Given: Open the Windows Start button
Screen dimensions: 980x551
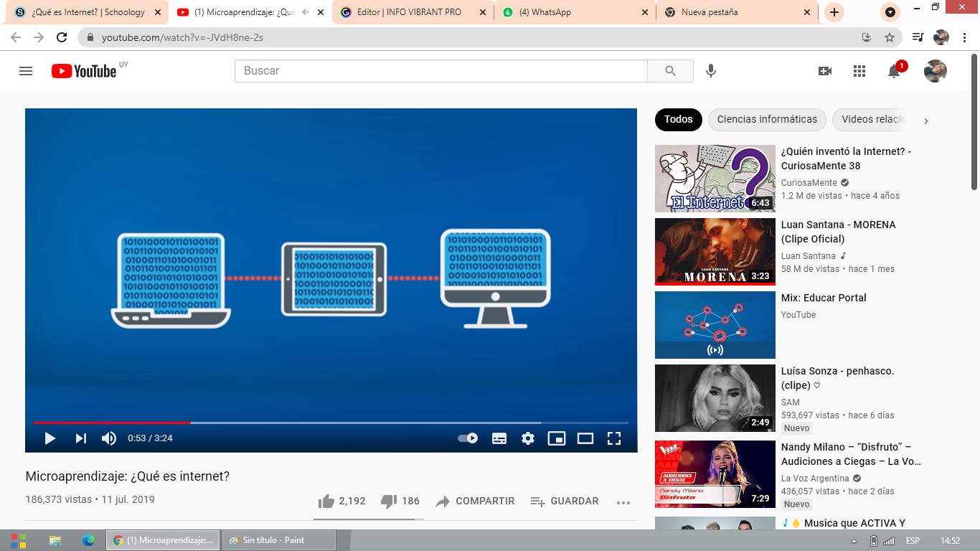Looking at the screenshot, I should (x=18, y=540).
